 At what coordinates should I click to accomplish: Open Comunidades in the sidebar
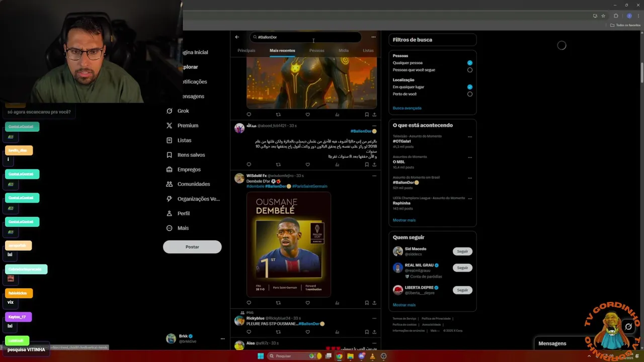click(x=188, y=184)
